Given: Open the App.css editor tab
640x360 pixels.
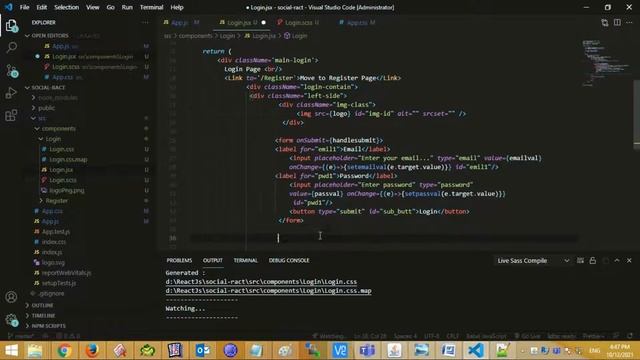Looking at the screenshot, I should tap(357, 22).
